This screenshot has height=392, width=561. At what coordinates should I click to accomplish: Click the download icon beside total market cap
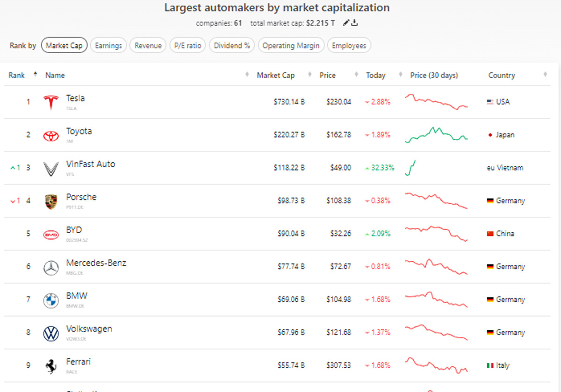[x=355, y=23]
